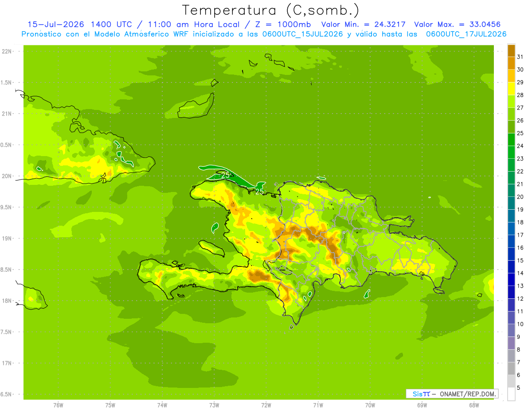Click the purple legend swatch between 9 and 10
Viewport: 532px width, 411px height.
pos(511,330)
